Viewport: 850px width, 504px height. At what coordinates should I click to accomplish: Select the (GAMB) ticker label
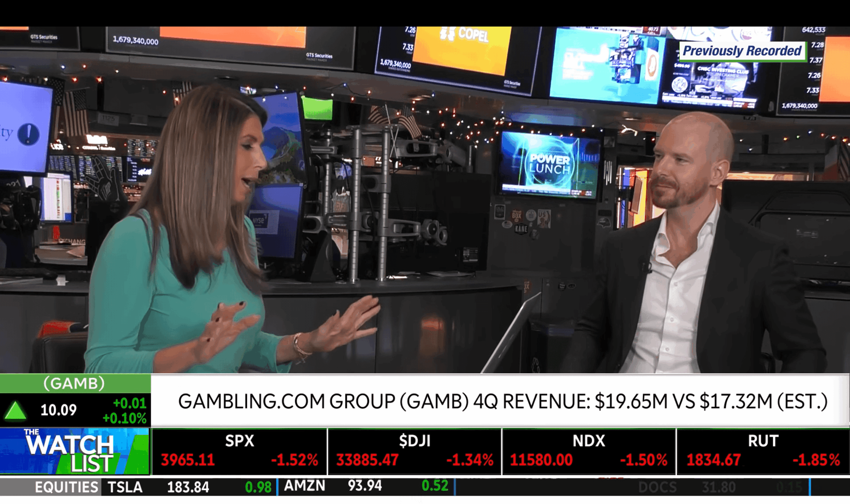point(74,384)
